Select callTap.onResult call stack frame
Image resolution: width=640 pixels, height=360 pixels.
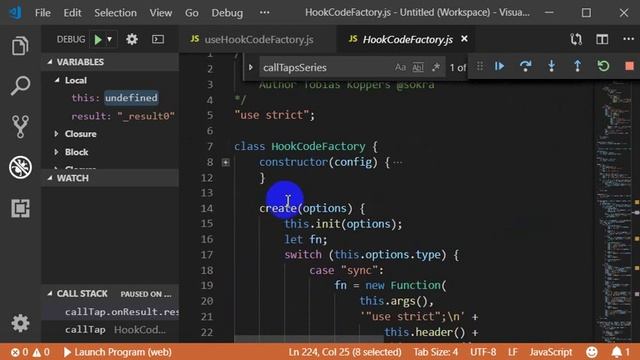tap(110, 312)
